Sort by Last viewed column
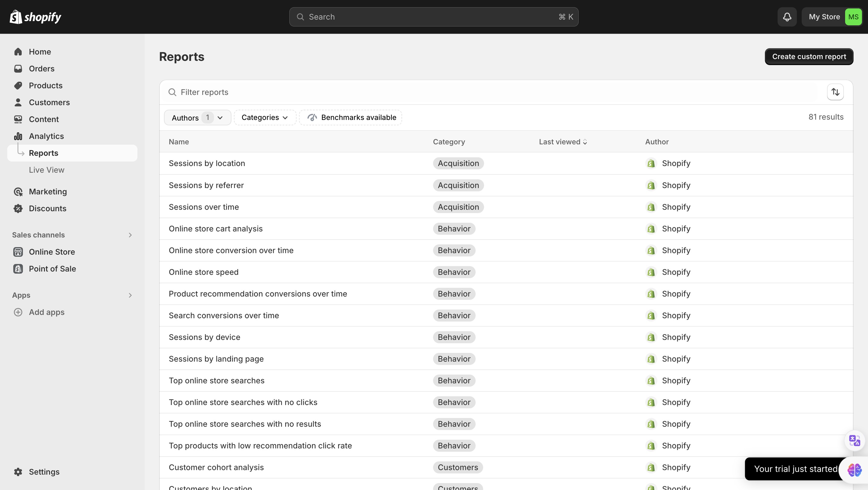This screenshot has width=868, height=490. [x=563, y=142]
